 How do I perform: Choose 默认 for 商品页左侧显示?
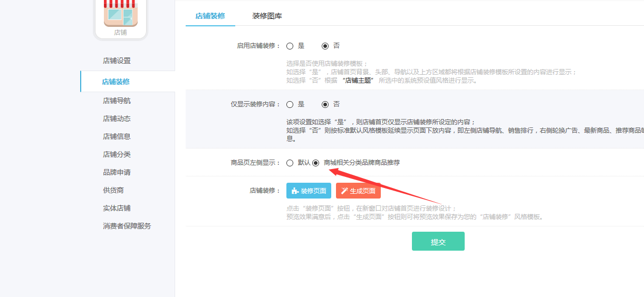290,163
